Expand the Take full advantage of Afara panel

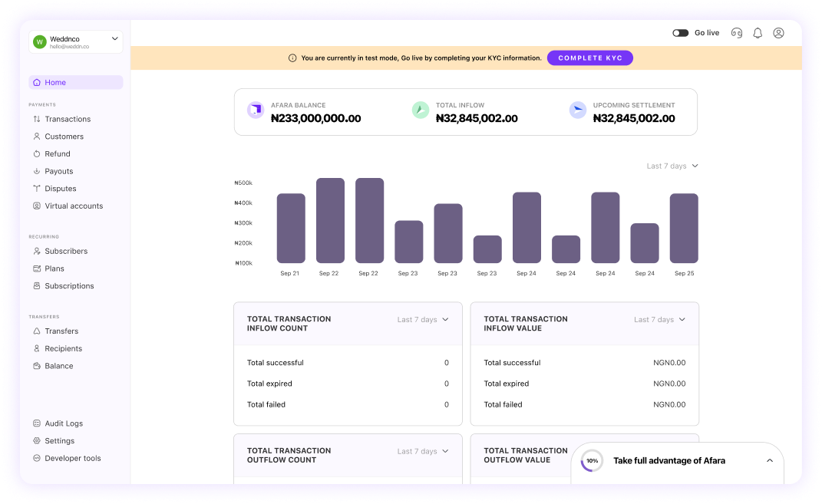(x=770, y=460)
